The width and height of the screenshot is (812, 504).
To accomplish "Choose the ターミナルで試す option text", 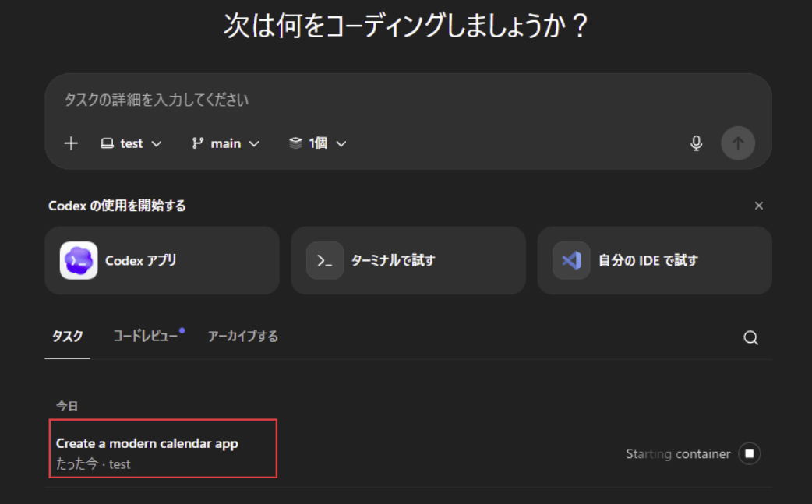I will click(393, 260).
